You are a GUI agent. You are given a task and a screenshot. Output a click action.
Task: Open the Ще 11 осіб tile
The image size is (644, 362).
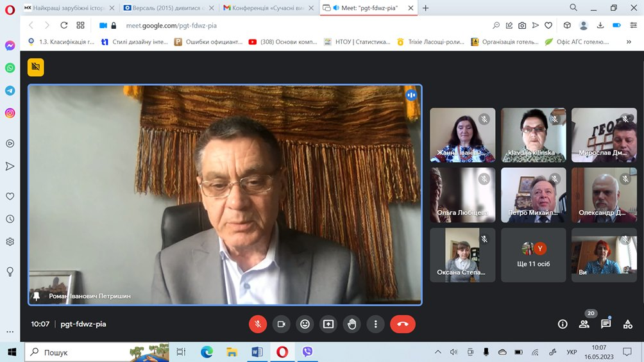coord(534,255)
